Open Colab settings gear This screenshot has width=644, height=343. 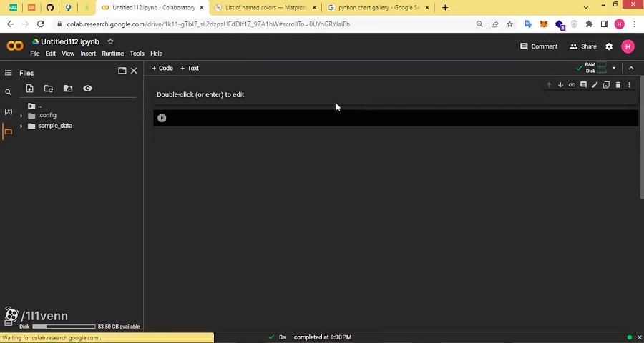coord(609,46)
